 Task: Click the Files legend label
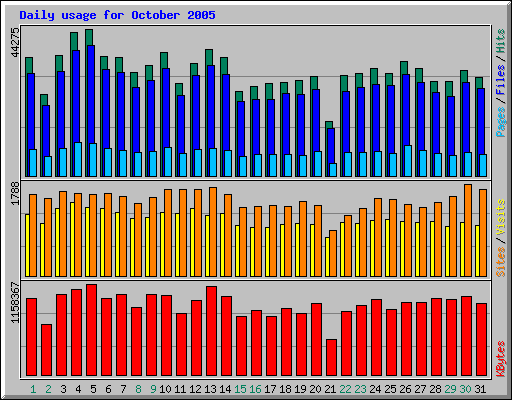click(x=501, y=80)
